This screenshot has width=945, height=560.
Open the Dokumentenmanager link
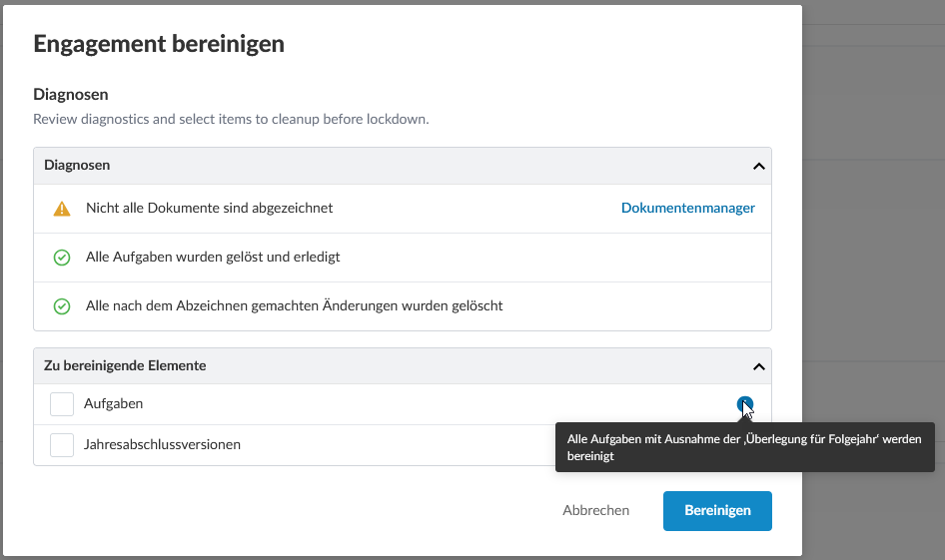coord(687,208)
